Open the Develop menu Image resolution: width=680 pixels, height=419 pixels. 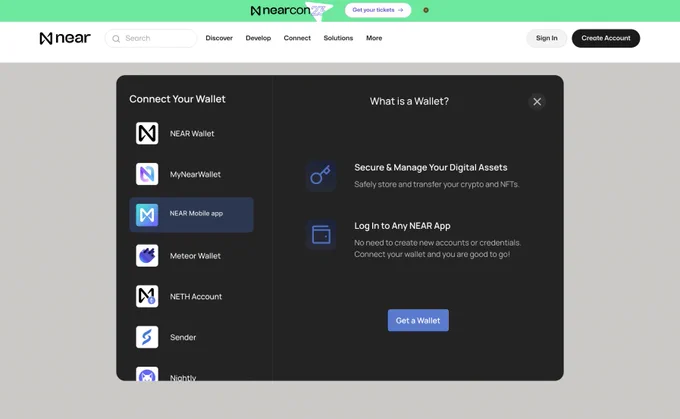coord(258,38)
